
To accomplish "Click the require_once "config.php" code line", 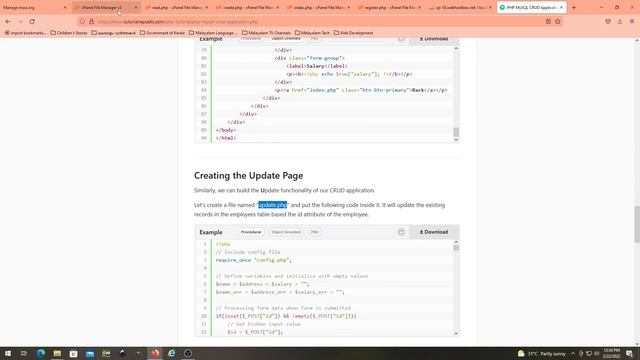I will (253, 260).
